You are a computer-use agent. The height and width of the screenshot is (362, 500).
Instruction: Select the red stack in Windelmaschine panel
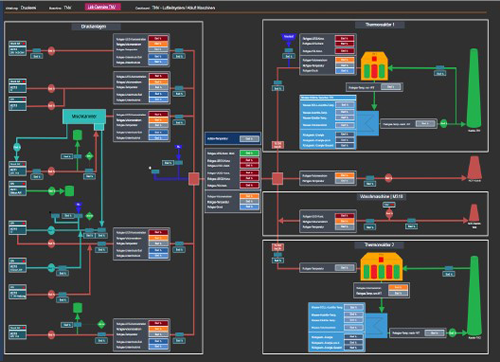pyautogui.click(x=474, y=213)
